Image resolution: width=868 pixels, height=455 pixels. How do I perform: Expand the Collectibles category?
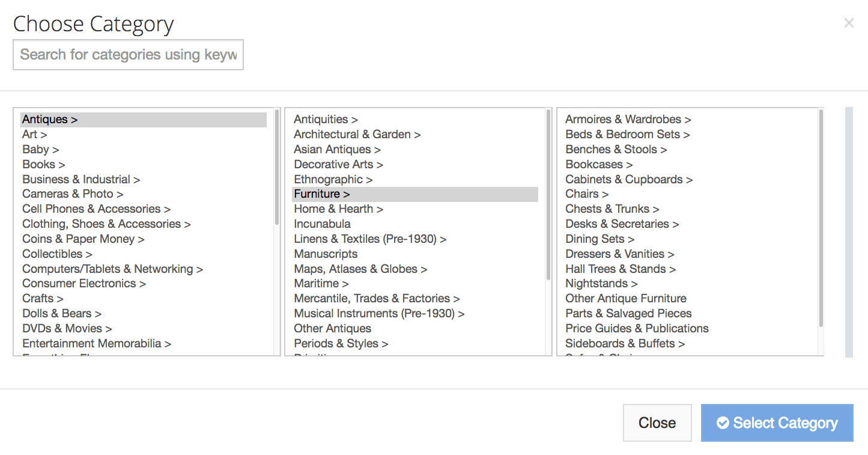pyautogui.click(x=57, y=254)
